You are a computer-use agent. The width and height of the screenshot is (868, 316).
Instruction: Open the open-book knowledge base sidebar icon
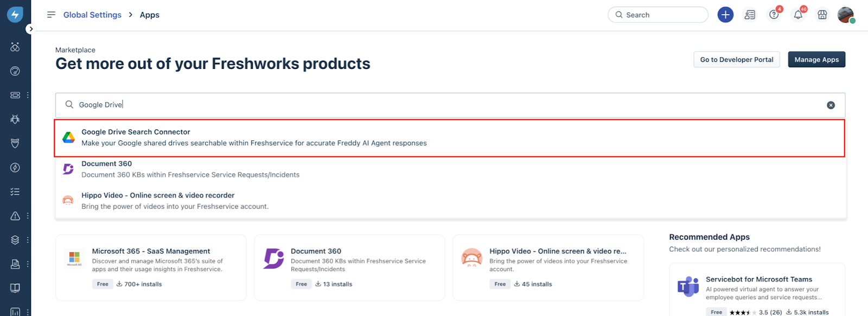pos(15,288)
